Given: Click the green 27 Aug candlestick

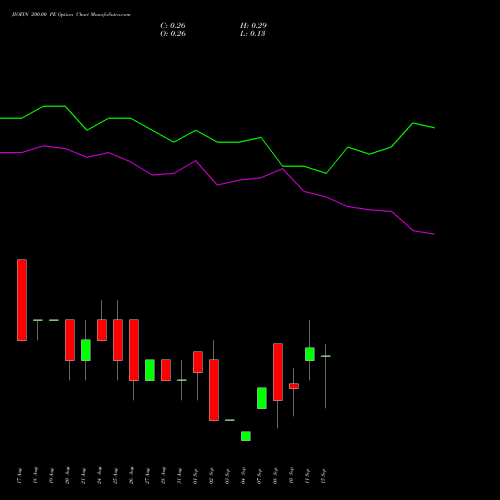Looking at the screenshot, I should (x=150, y=370).
